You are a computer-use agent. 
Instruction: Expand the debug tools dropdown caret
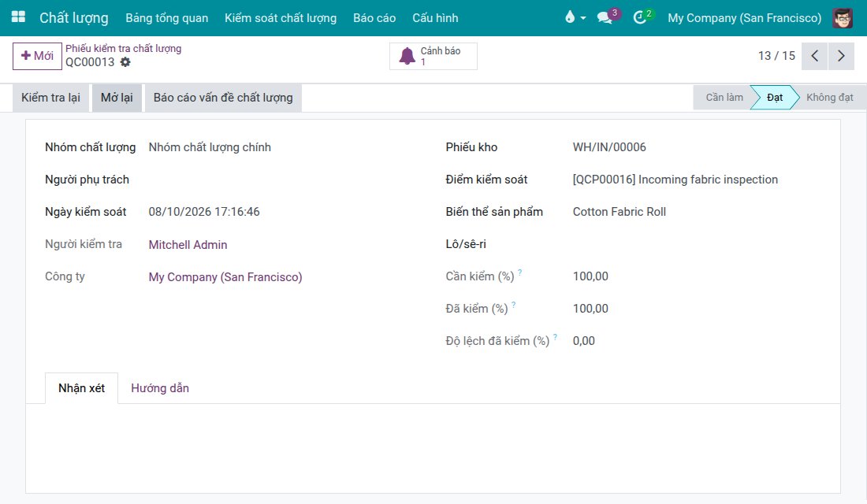point(582,18)
